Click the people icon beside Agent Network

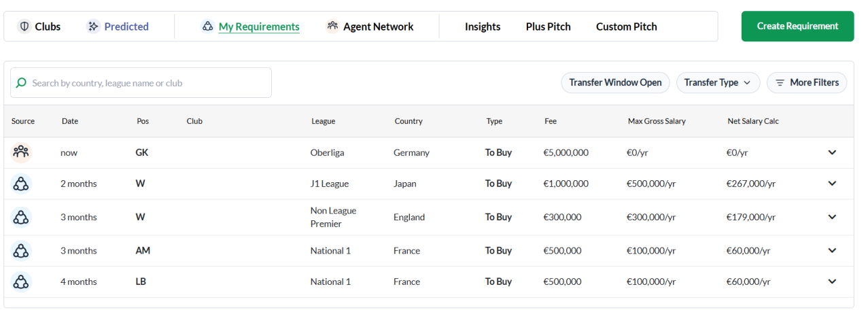point(332,27)
